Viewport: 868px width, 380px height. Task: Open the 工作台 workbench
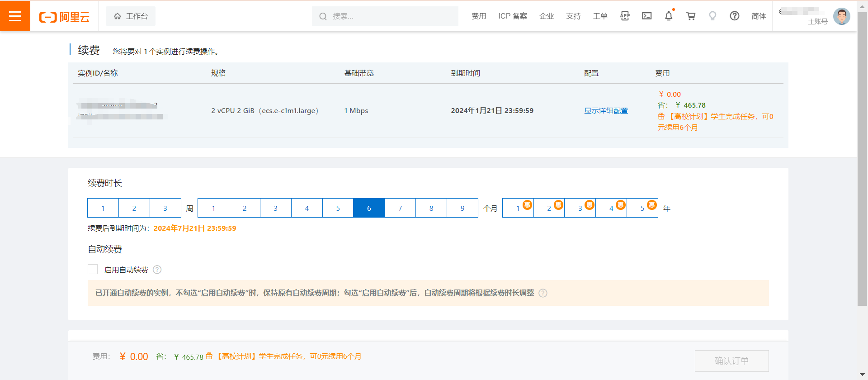click(131, 16)
